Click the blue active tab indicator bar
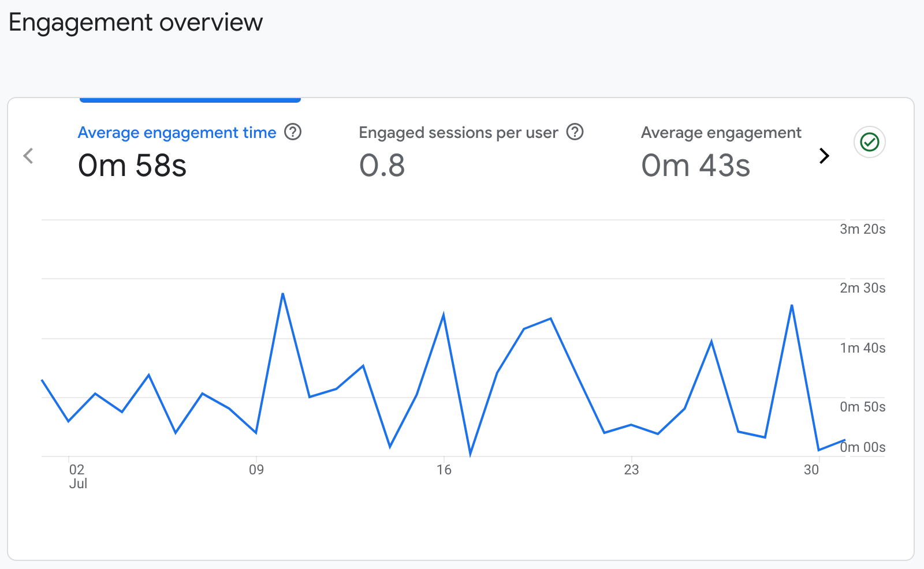The height and width of the screenshot is (569, 924). click(190, 100)
